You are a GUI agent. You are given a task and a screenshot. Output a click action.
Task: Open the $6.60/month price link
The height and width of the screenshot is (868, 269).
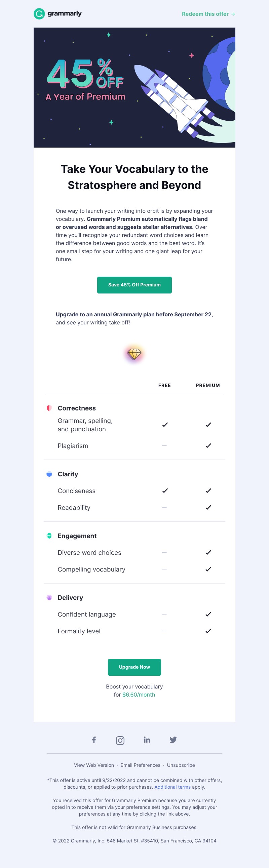[x=139, y=695]
